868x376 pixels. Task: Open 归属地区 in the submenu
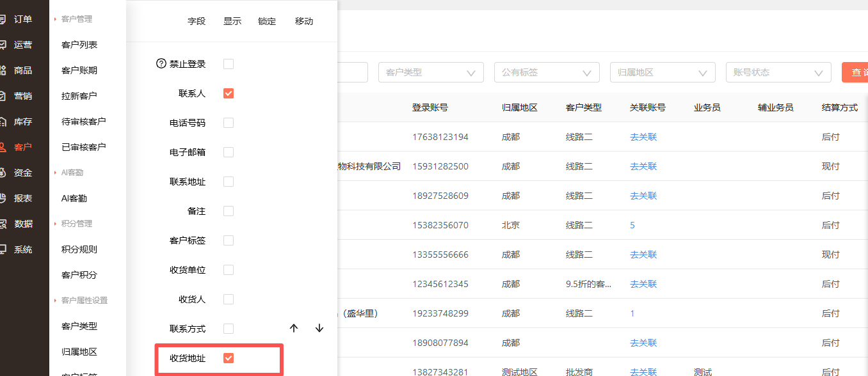[79, 352]
